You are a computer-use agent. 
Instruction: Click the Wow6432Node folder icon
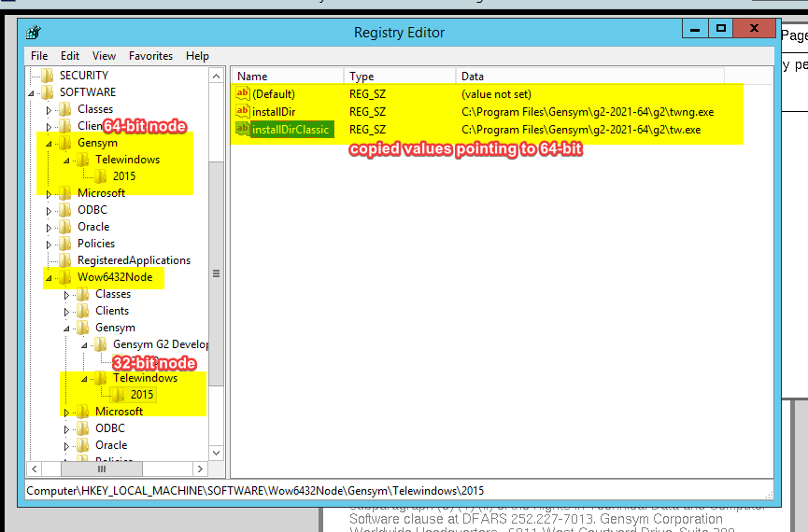[65, 277]
